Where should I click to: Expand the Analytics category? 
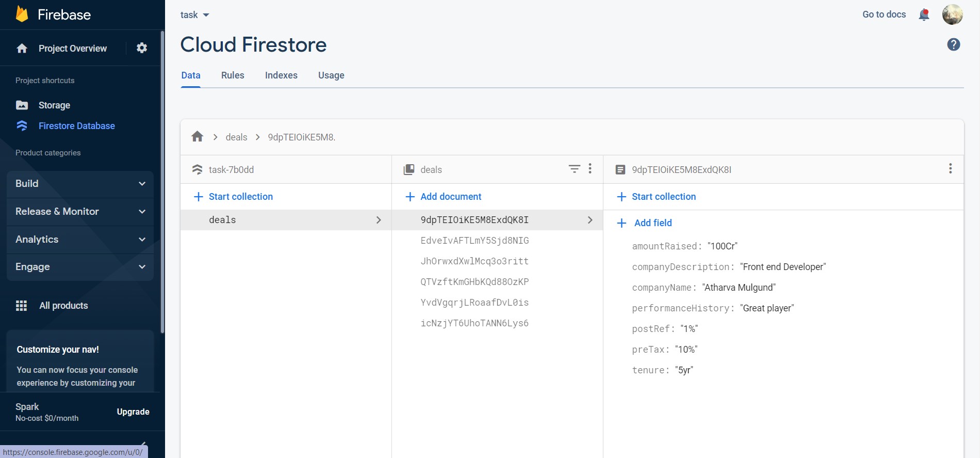80,240
